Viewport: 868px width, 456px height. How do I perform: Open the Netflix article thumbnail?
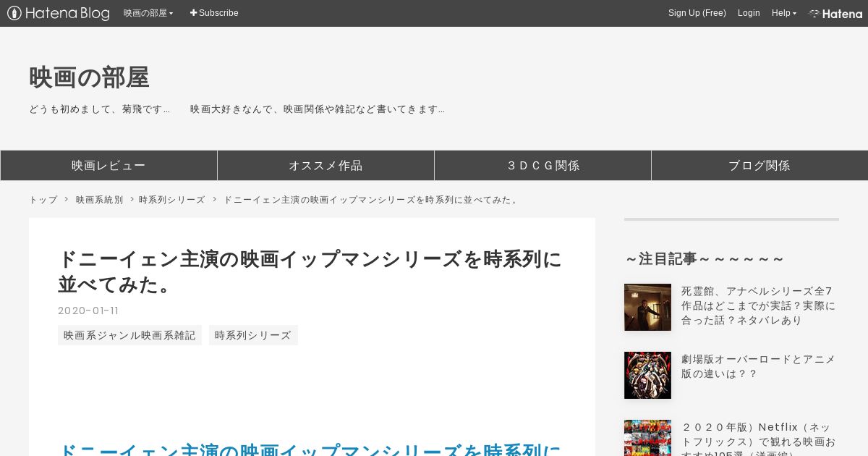click(x=647, y=438)
